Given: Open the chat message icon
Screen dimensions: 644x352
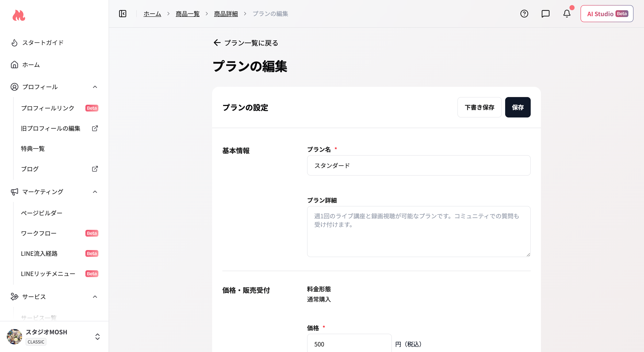Looking at the screenshot, I should [545, 13].
